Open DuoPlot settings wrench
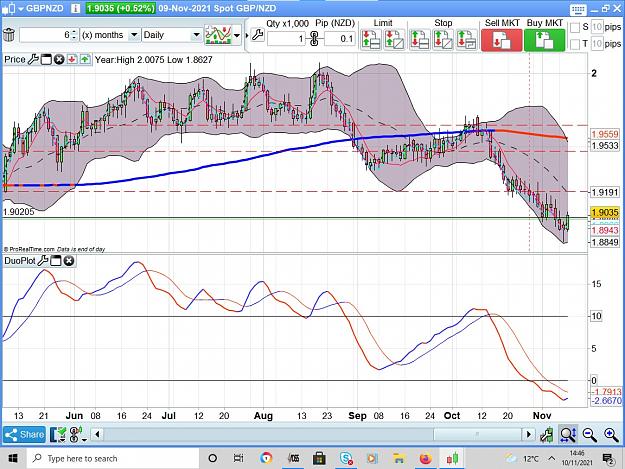The height and width of the screenshot is (469, 625). click(x=43, y=261)
